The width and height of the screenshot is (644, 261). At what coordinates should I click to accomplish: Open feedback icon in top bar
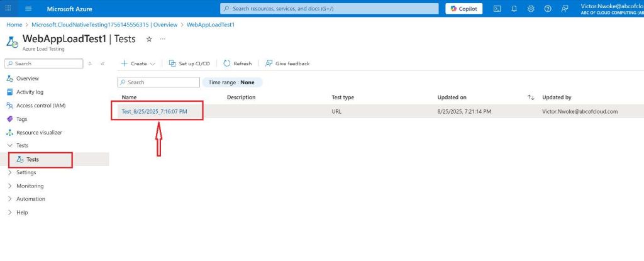565,9
